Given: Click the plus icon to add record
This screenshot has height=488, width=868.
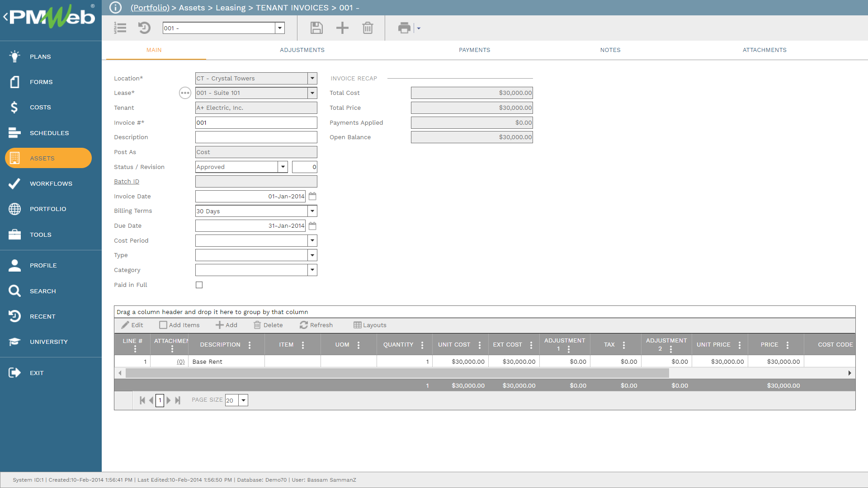Looking at the screenshot, I should click(x=342, y=28).
